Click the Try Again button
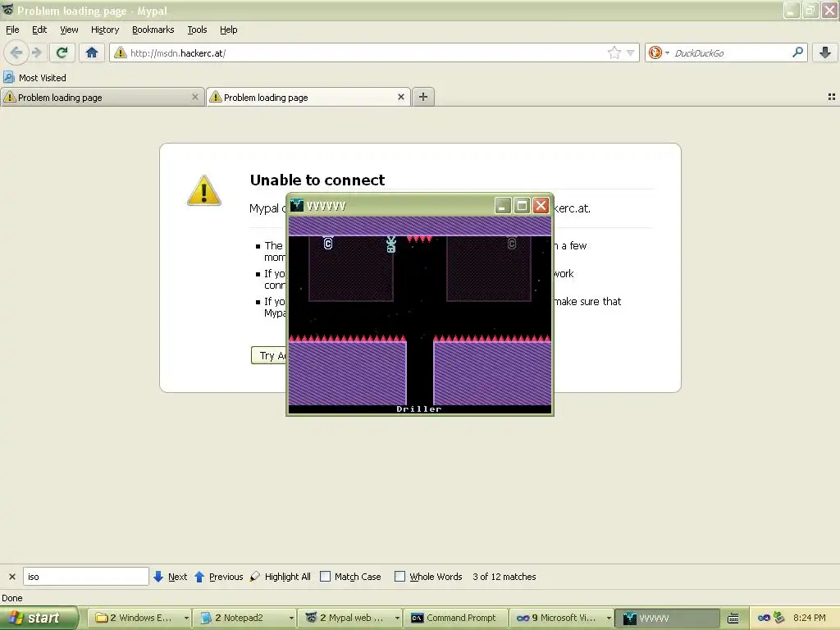The width and height of the screenshot is (840, 630). pyautogui.click(x=269, y=355)
